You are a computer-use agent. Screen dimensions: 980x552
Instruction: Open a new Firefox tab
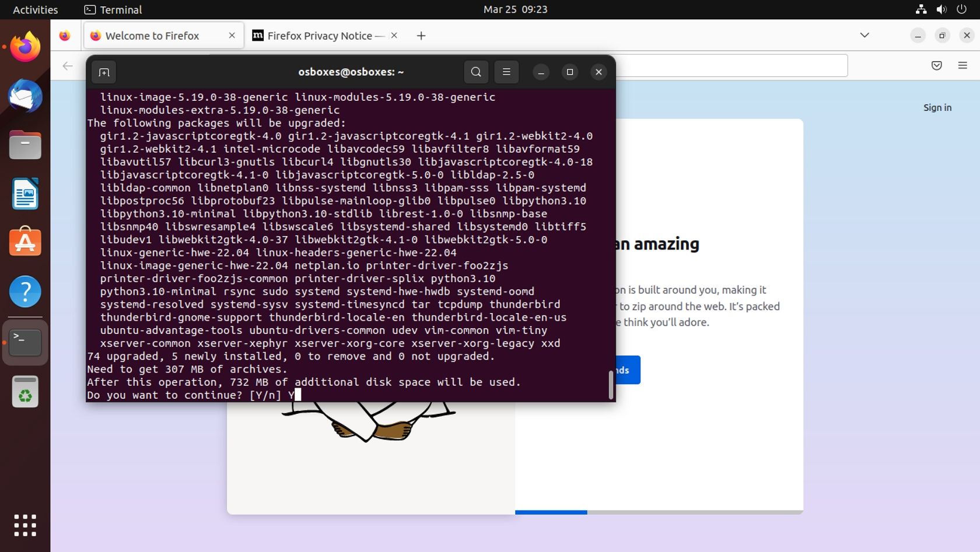pyautogui.click(x=421, y=36)
